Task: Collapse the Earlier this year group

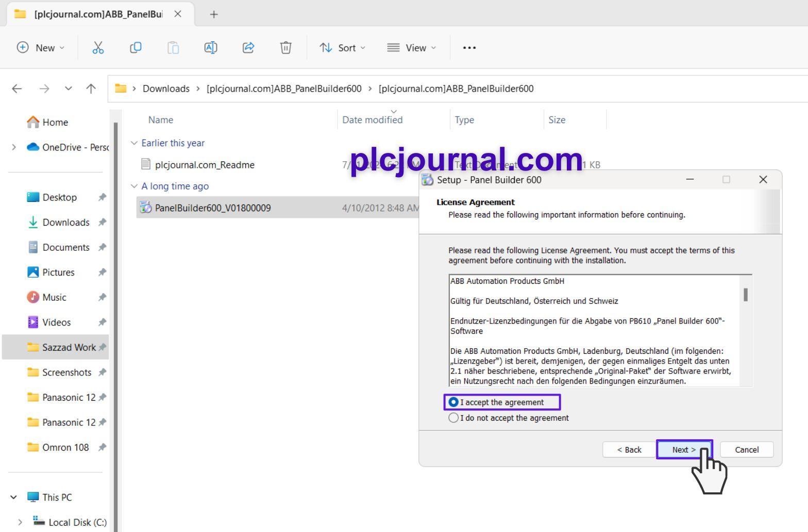Action: coord(134,143)
